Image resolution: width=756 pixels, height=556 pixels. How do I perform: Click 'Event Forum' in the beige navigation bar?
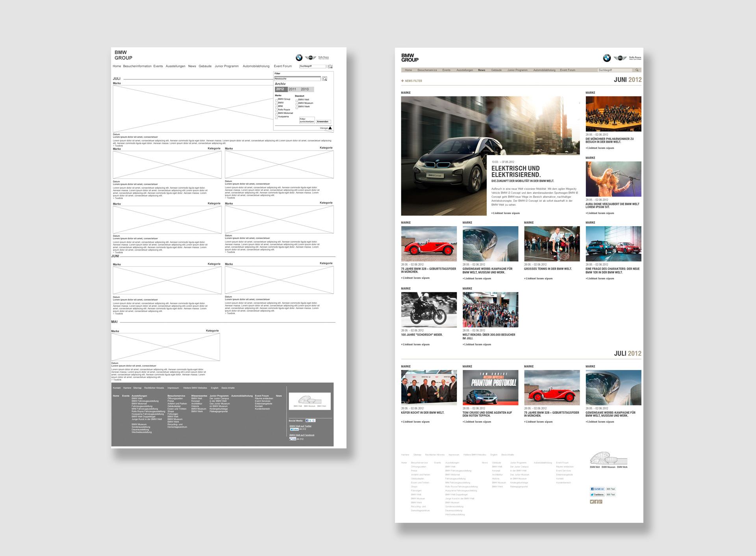tap(567, 70)
